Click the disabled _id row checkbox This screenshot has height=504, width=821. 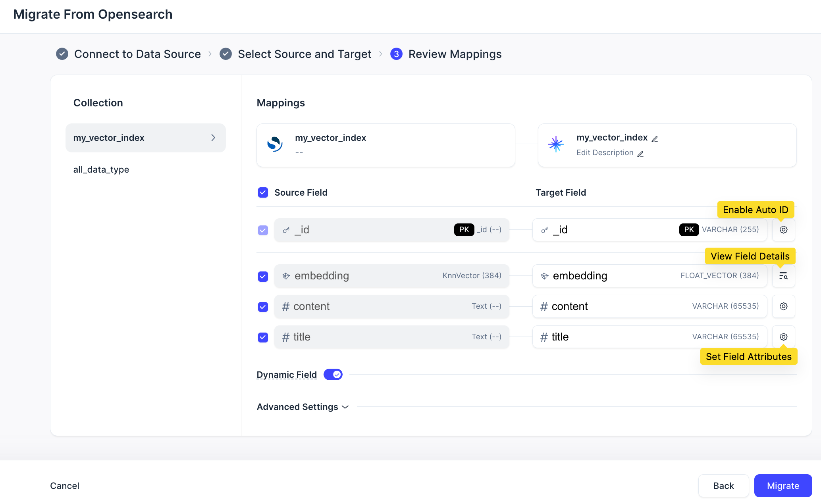pos(263,230)
